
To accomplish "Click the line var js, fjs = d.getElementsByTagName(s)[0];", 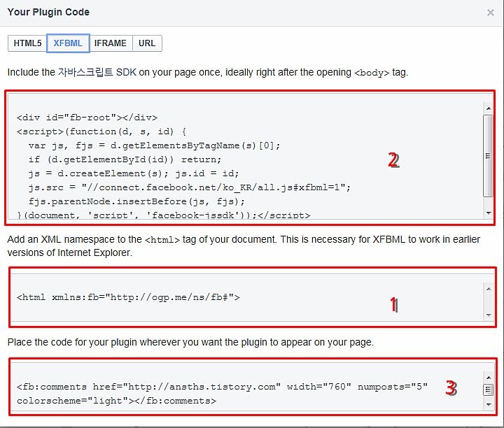I will point(154,145).
